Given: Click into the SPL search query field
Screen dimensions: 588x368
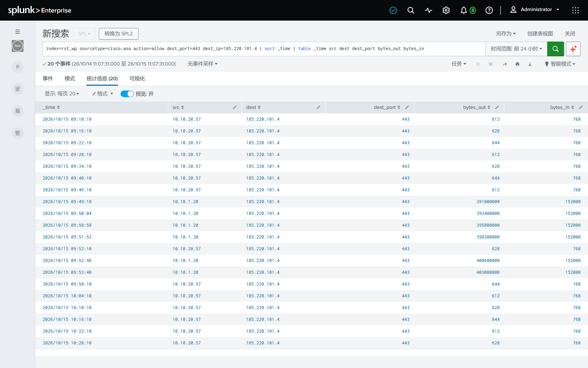Looking at the screenshot, I should tap(264, 49).
